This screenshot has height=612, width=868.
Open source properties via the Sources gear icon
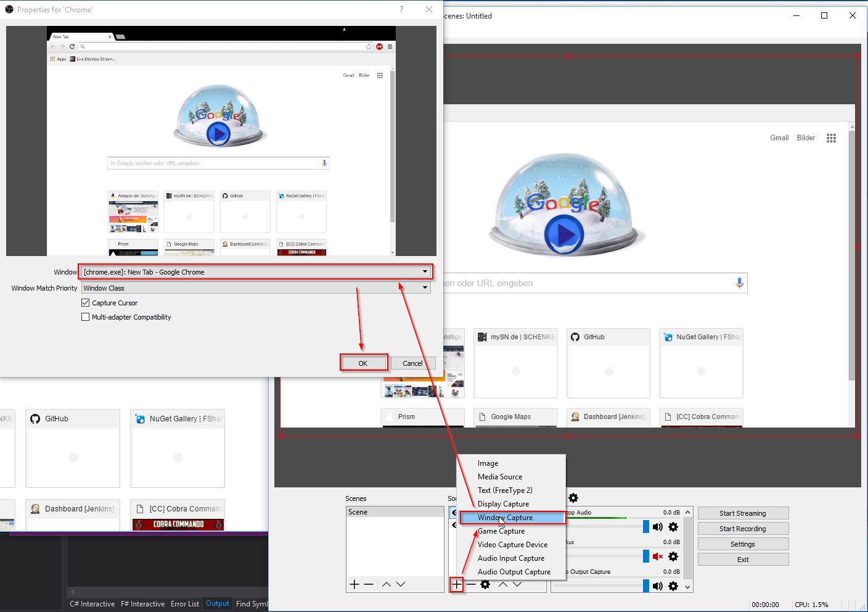(x=485, y=584)
